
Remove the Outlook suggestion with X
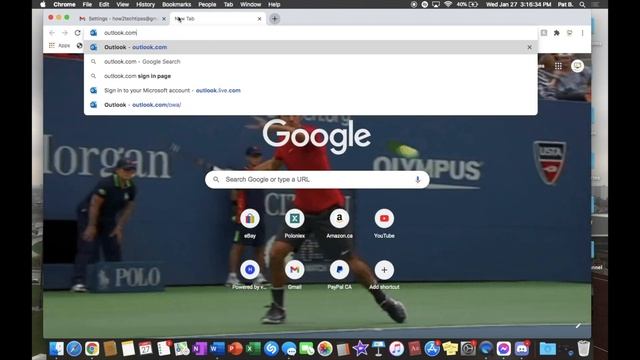coord(529,47)
